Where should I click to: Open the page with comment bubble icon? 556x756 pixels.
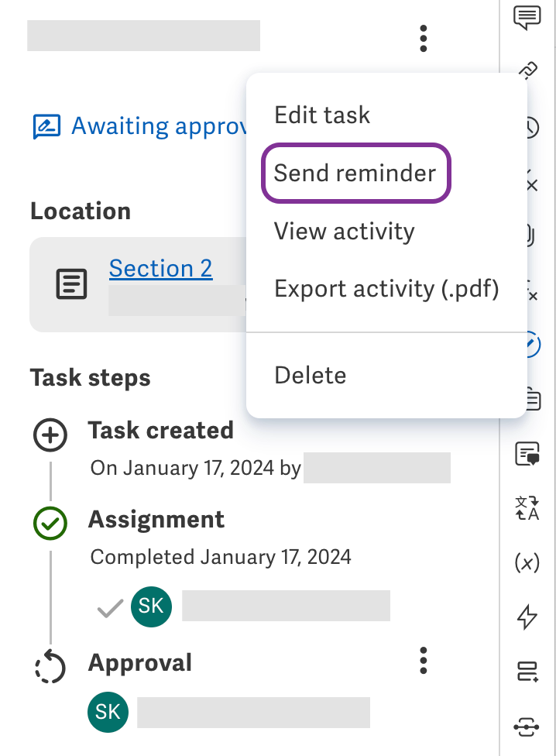[x=527, y=453]
